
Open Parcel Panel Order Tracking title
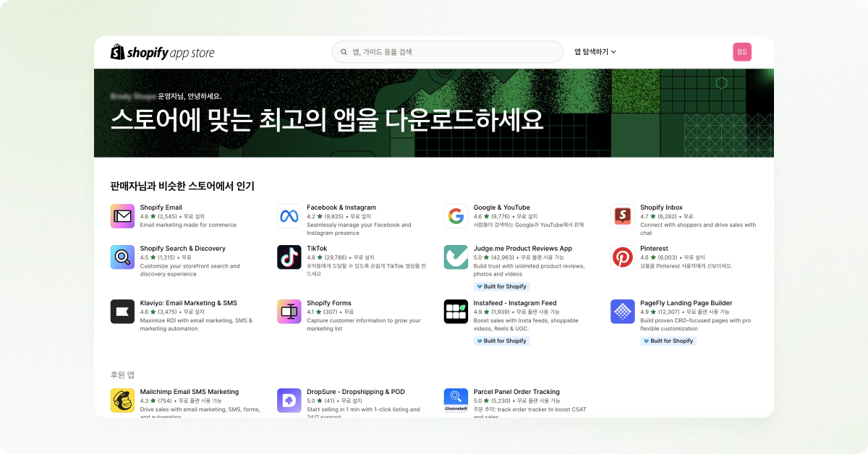pyautogui.click(x=516, y=392)
